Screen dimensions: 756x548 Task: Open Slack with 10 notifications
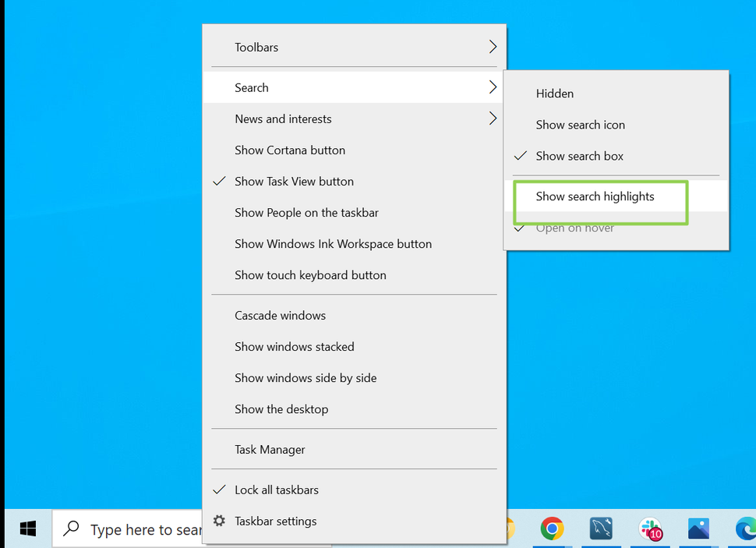(x=651, y=528)
